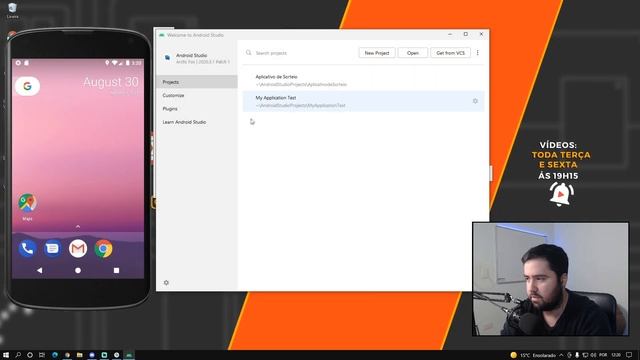
Task: Click the Get from VCS button
Action: tap(450, 53)
